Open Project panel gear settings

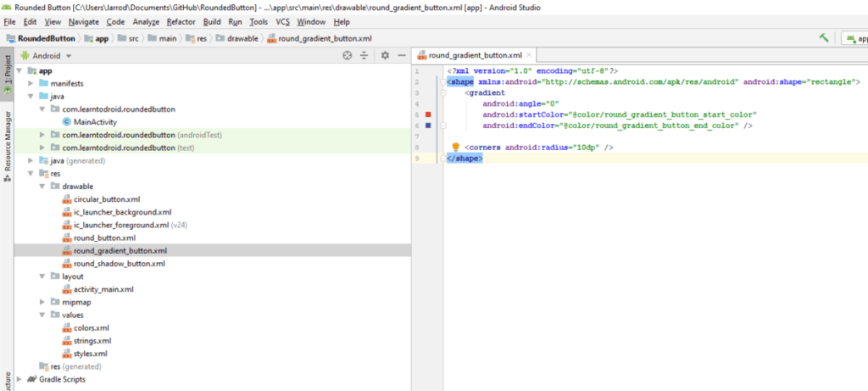(384, 55)
